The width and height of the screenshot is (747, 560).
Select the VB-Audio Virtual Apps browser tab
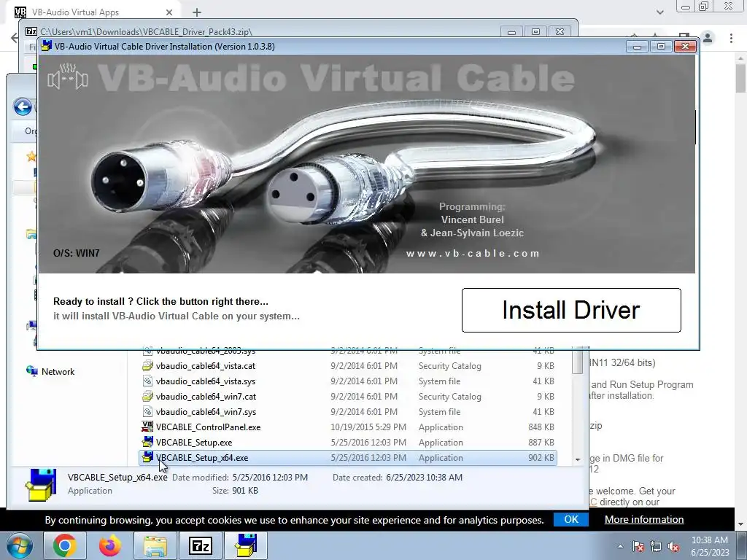click(94, 12)
